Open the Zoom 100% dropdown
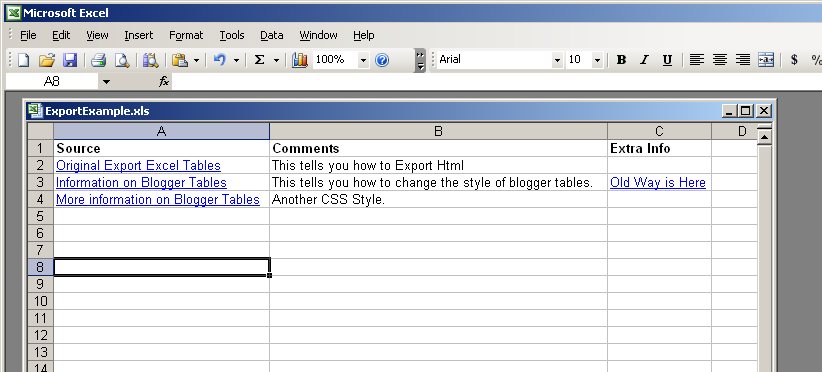The width and height of the screenshot is (822, 372). (363, 61)
